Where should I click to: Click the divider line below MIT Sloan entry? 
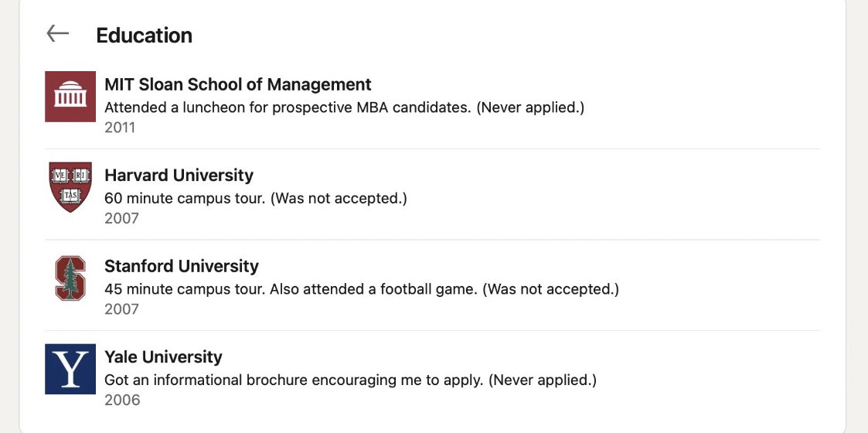[462, 148]
